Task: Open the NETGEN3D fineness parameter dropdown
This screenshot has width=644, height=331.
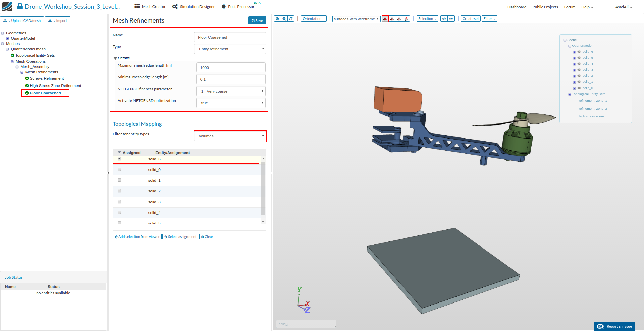Action: pos(231,91)
